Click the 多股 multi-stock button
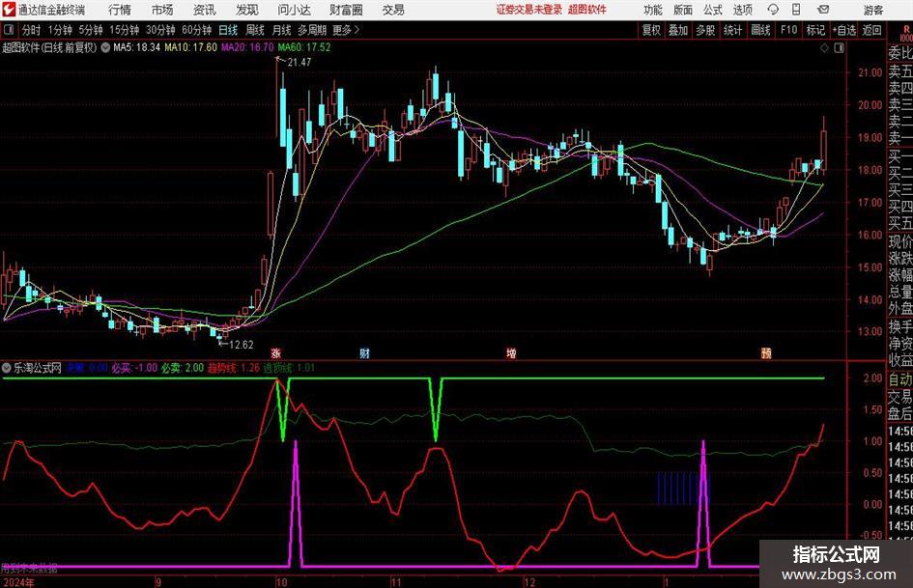Image resolution: width=913 pixels, height=588 pixels. coord(705,30)
